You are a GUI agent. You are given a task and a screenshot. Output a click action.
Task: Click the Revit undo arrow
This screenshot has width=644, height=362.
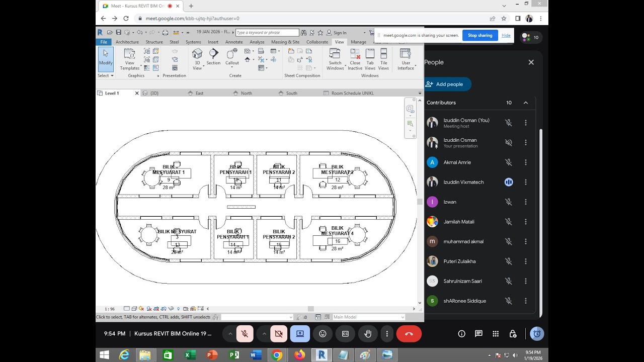[x=140, y=33]
